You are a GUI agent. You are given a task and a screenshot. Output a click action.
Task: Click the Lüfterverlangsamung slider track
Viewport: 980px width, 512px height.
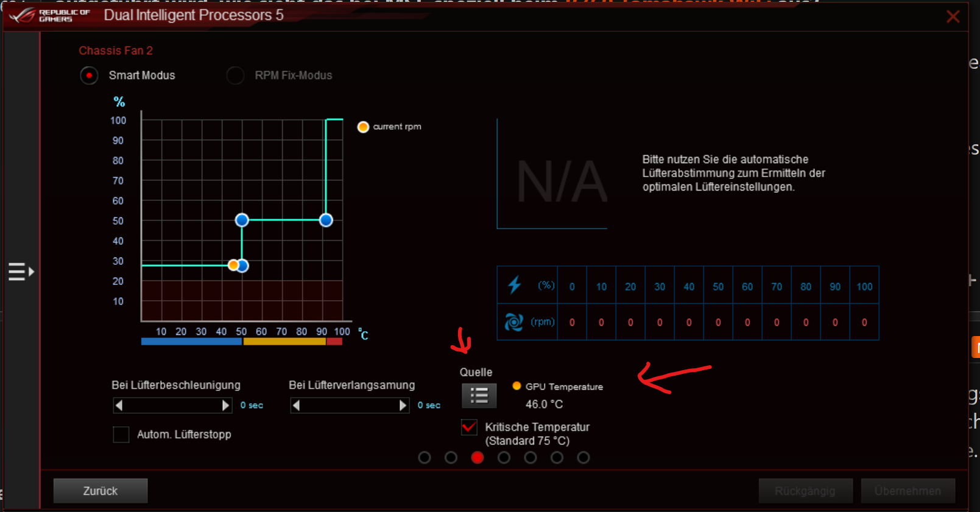click(350, 405)
